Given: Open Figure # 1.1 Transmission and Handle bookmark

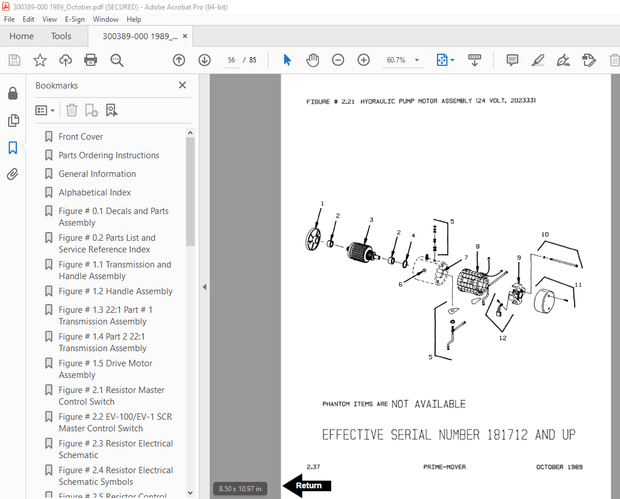Looking at the screenshot, I should coord(115,270).
